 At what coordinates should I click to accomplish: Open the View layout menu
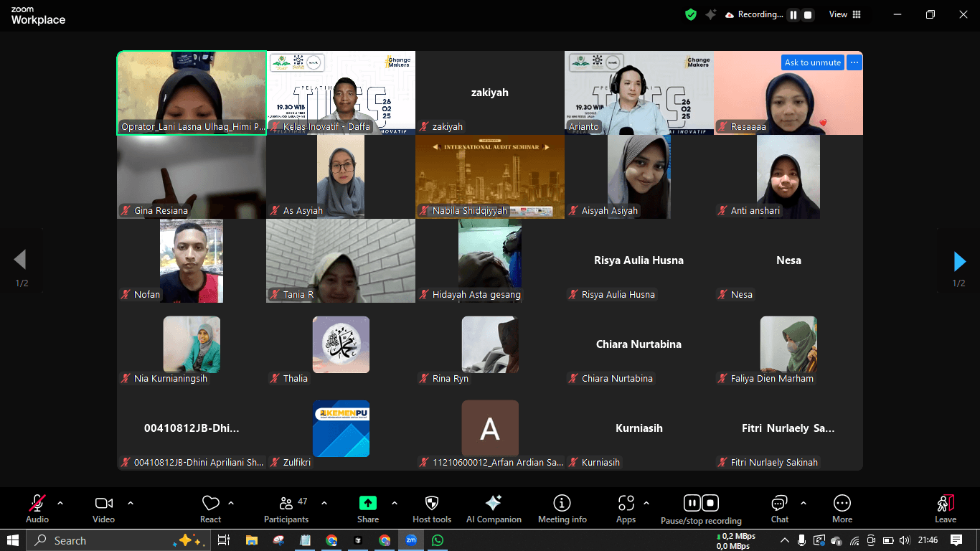[845, 14]
